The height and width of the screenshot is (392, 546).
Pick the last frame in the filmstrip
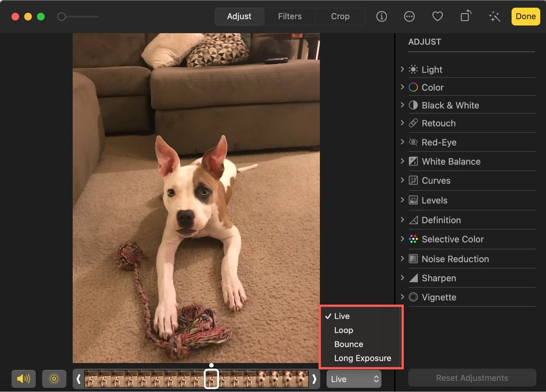tap(302, 379)
